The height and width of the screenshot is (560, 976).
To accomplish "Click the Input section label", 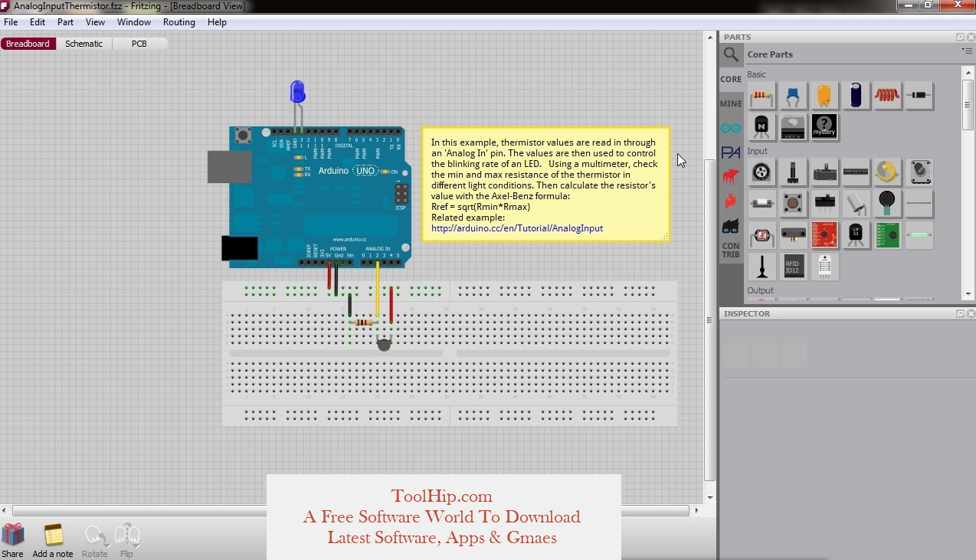I will point(757,151).
